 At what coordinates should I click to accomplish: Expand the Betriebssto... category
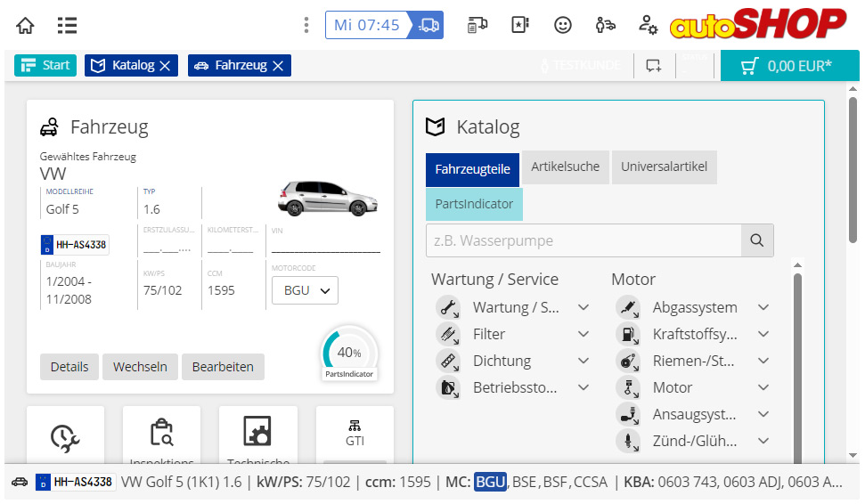(583, 387)
